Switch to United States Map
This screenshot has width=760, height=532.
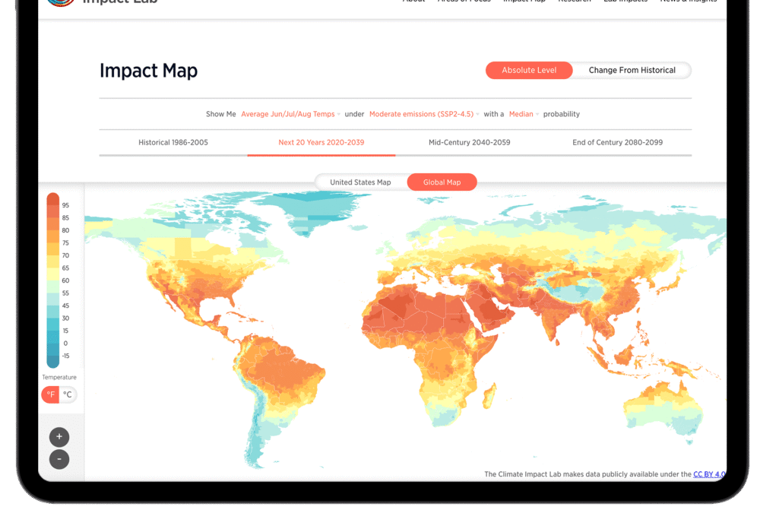pyautogui.click(x=360, y=182)
